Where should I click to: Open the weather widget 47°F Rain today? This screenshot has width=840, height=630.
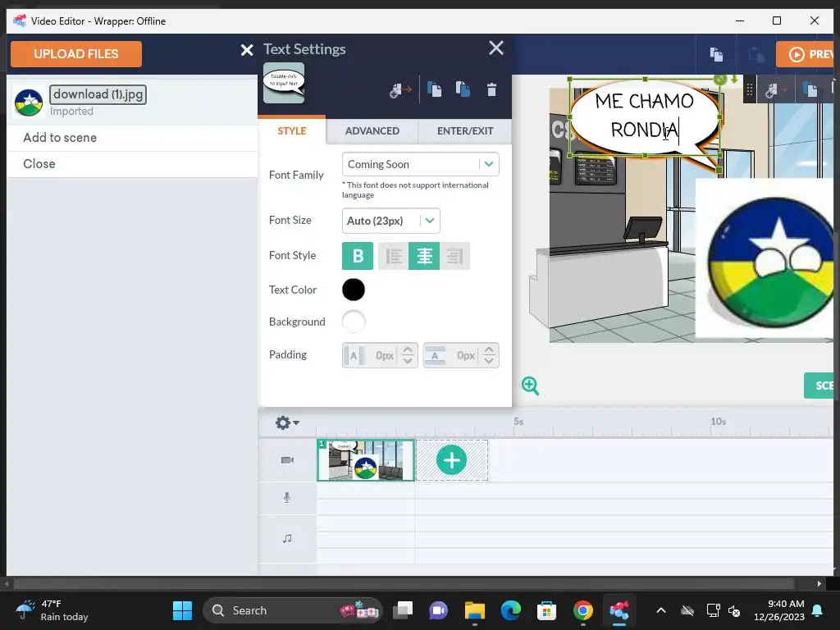tap(52, 610)
